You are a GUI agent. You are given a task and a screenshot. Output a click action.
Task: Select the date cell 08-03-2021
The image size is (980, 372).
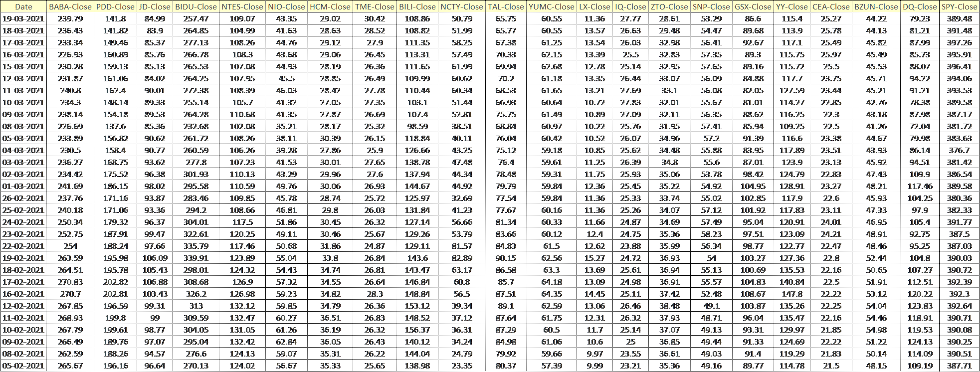(23, 126)
